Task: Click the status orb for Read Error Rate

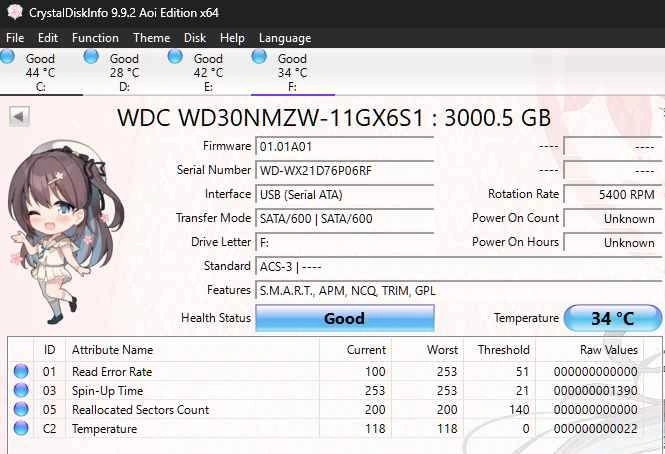Action: (21, 371)
